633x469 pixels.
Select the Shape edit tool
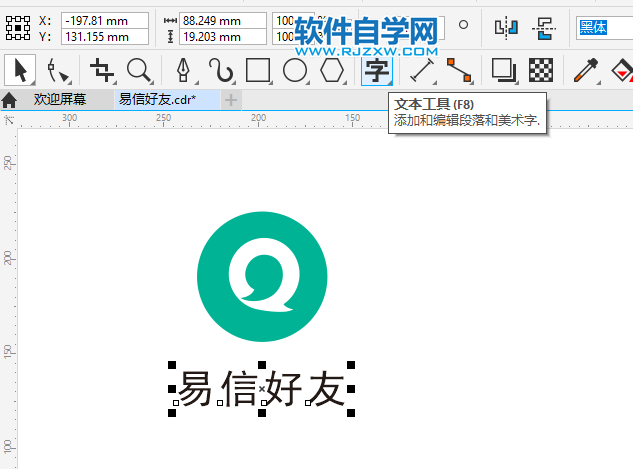(x=57, y=71)
